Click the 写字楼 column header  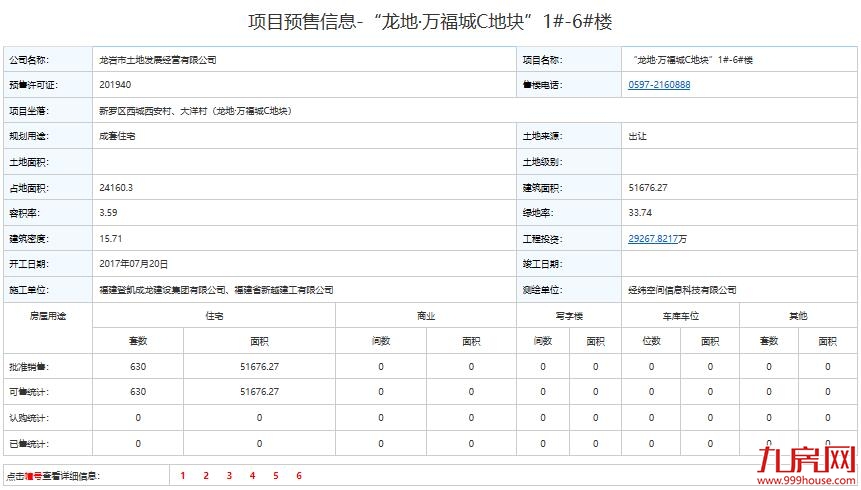[x=569, y=316]
